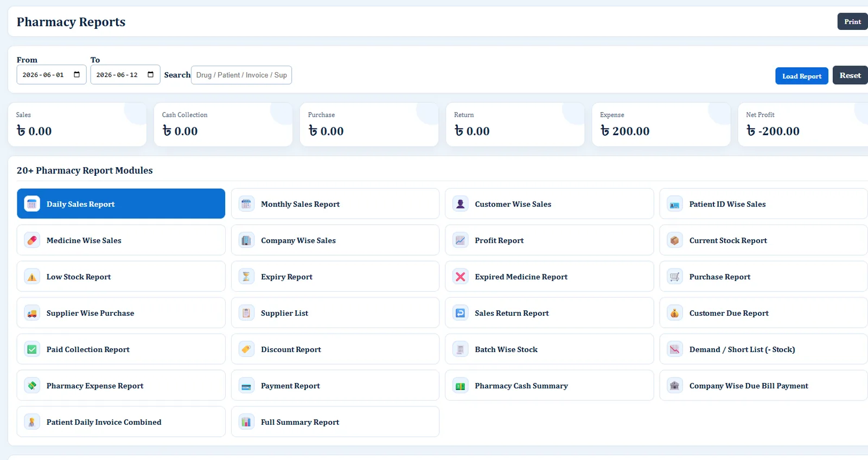
Task: Click the Expiry Report hourglass icon
Action: pos(246,277)
